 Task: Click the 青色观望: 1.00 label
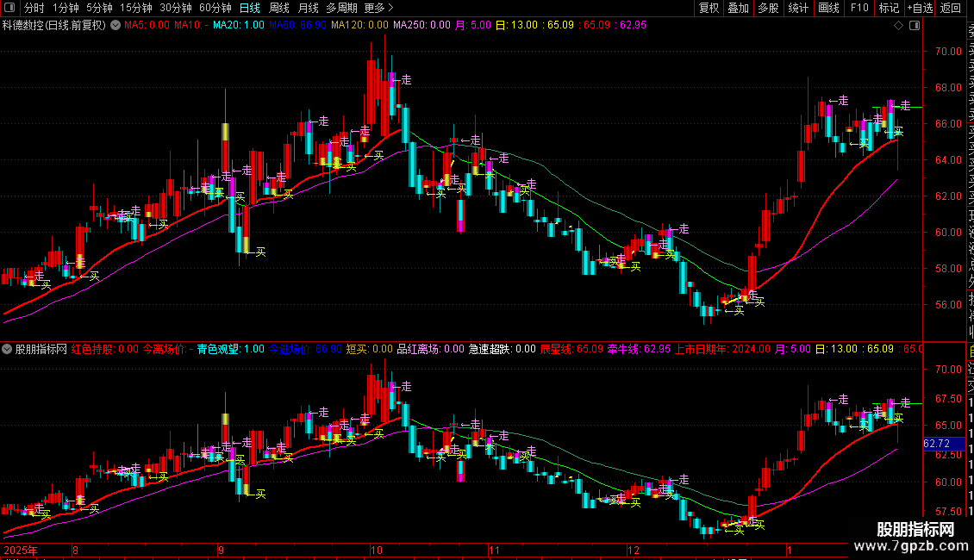click(x=230, y=350)
